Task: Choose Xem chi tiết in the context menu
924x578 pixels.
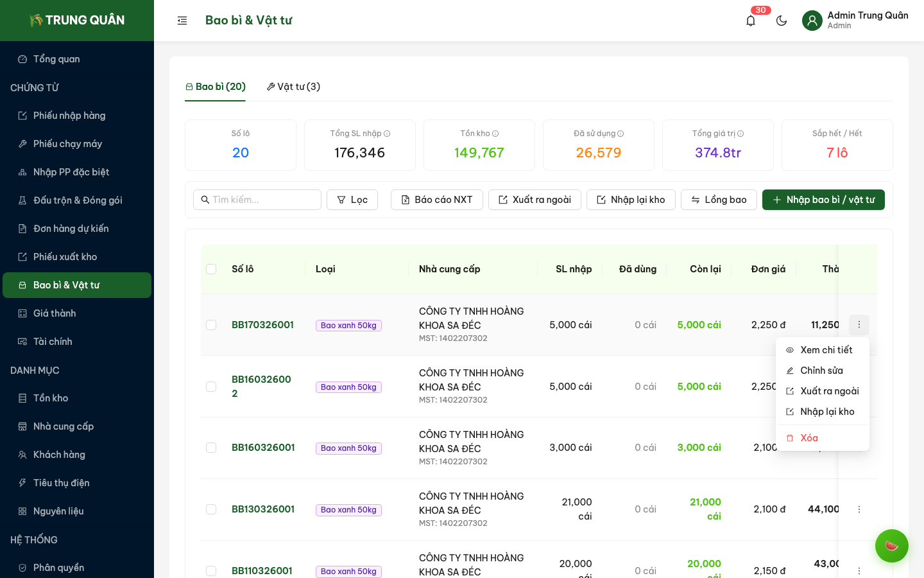Action: [x=823, y=350]
